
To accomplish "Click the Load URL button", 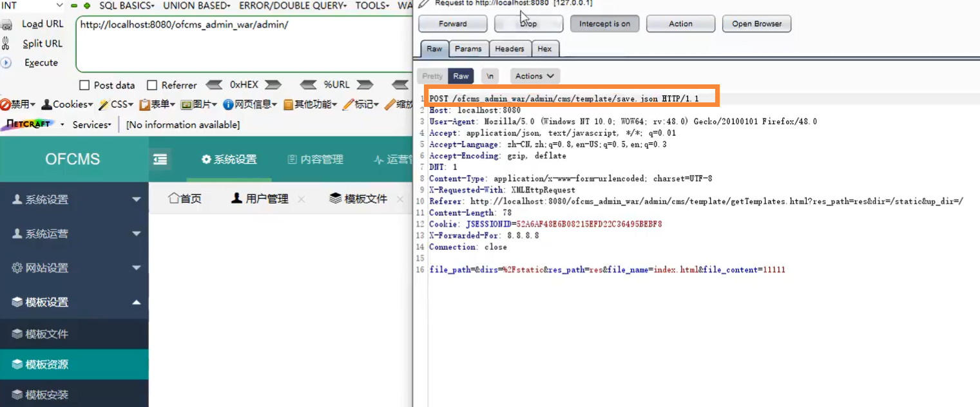I will pyautogui.click(x=43, y=24).
